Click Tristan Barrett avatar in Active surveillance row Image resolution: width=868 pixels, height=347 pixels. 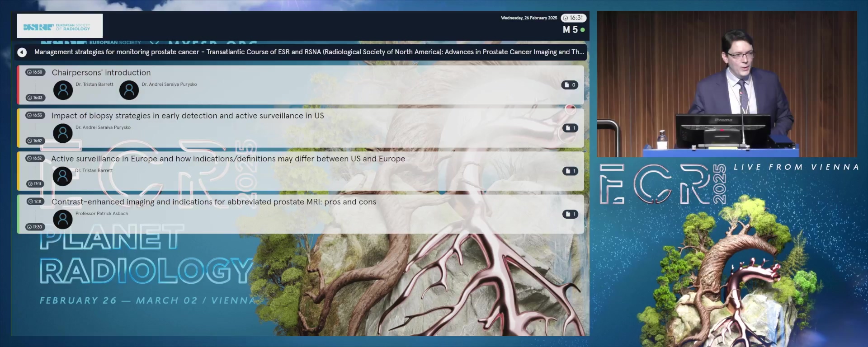click(63, 176)
